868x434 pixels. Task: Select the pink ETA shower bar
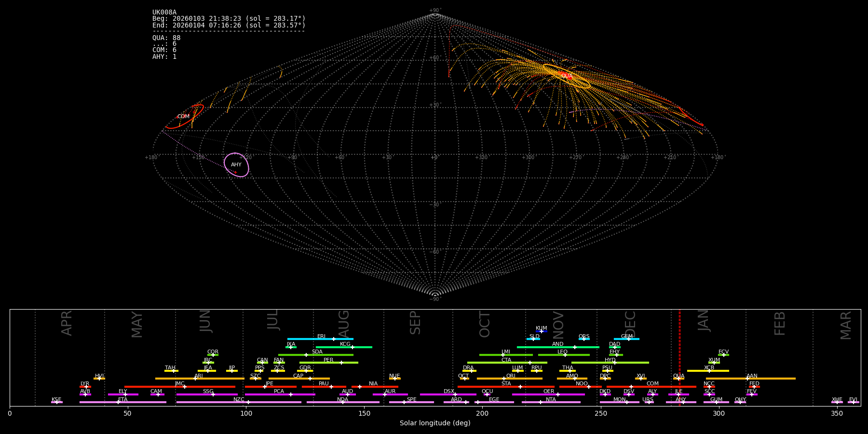point(122,402)
